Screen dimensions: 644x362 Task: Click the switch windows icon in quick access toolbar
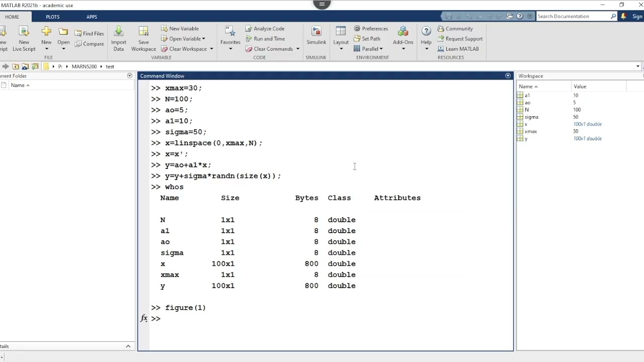(510, 16)
